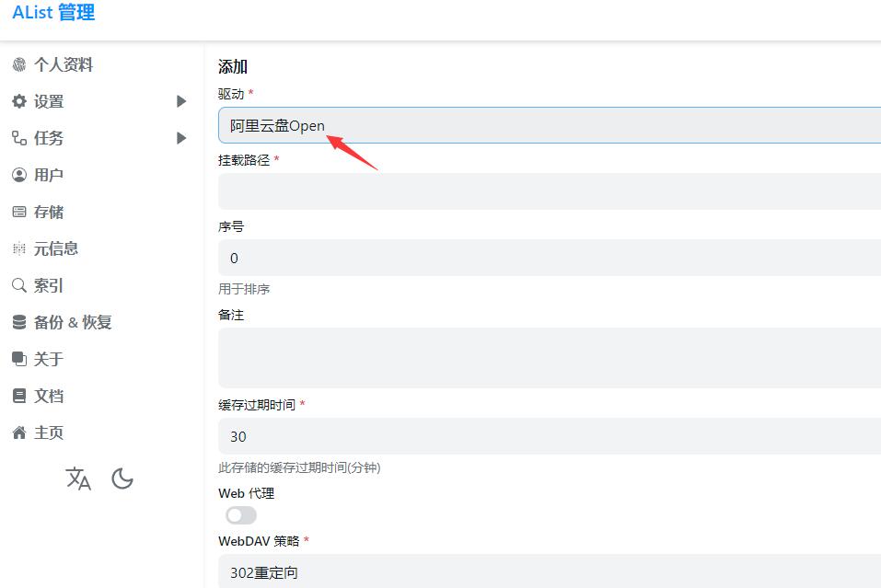Click the 缓存过期时间 field showing 30
Viewport: 881px width, 588px height.
point(550,436)
